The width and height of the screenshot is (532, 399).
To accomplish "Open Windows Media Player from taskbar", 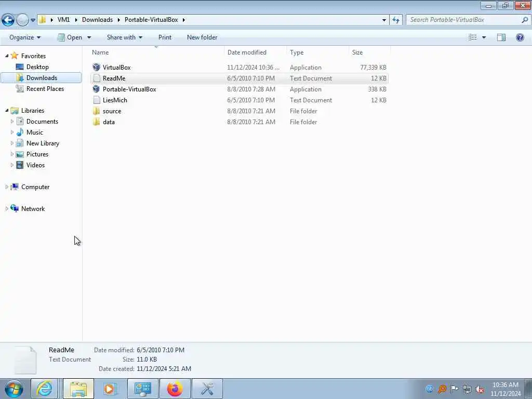I will click(x=109, y=389).
